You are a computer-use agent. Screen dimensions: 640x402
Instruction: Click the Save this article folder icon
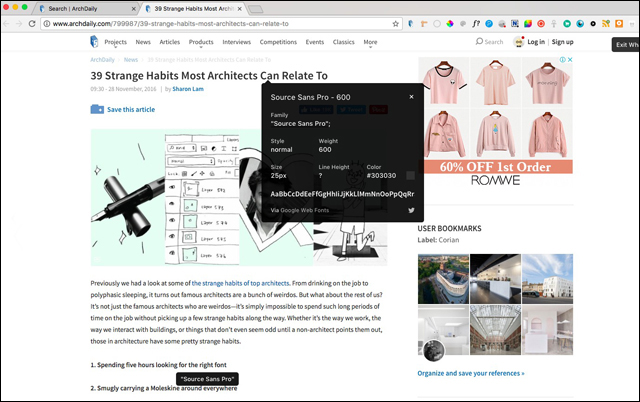pyautogui.click(x=96, y=109)
